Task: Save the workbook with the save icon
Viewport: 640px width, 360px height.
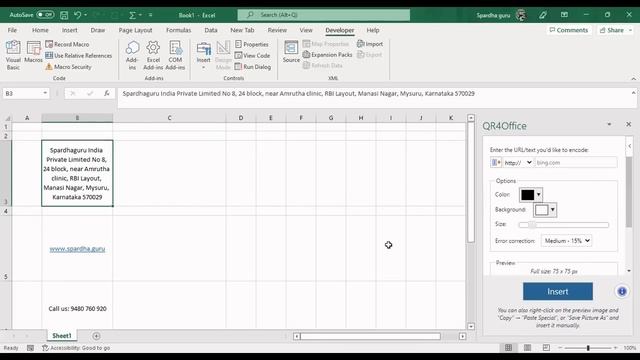Action: [x=64, y=15]
